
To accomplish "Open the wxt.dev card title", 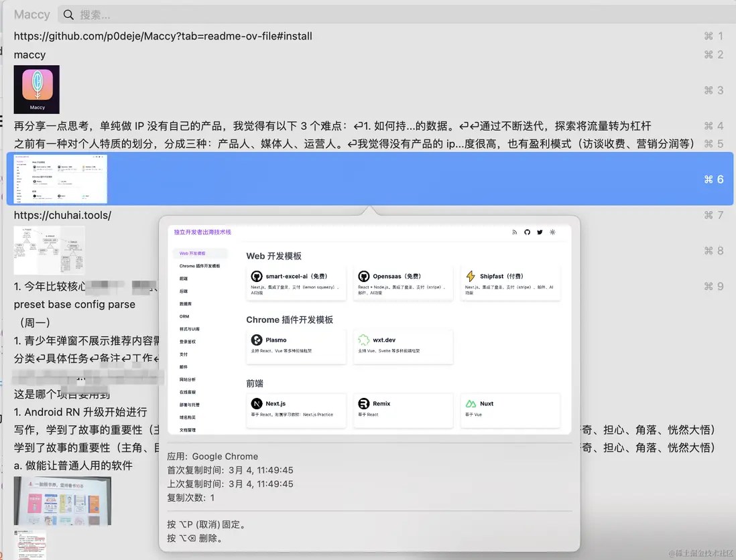I will [x=385, y=340].
